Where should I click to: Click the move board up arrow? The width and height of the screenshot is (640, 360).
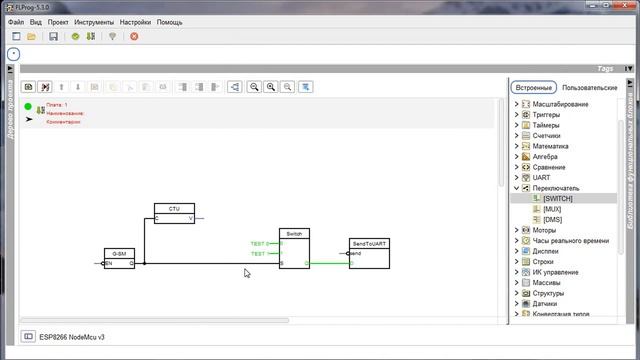[x=62, y=87]
